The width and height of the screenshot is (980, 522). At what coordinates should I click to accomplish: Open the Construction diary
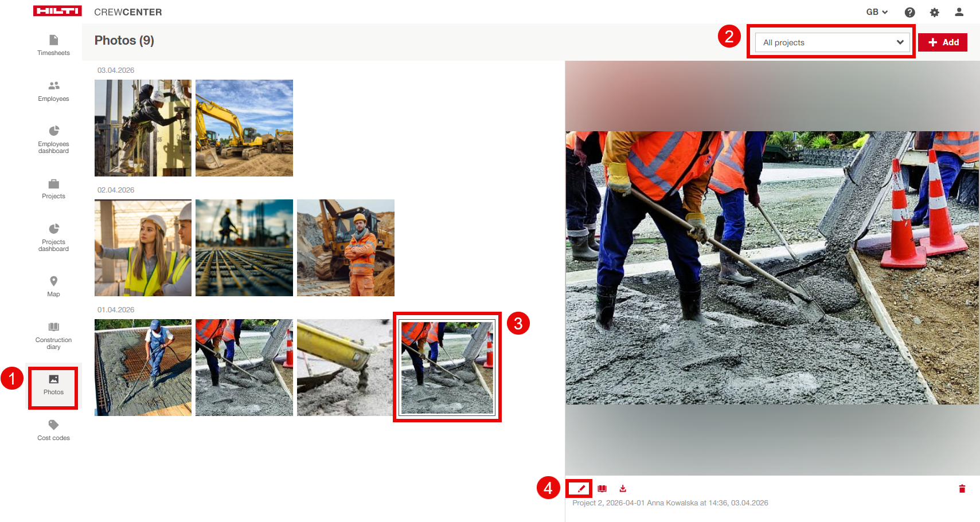(x=53, y=336)
